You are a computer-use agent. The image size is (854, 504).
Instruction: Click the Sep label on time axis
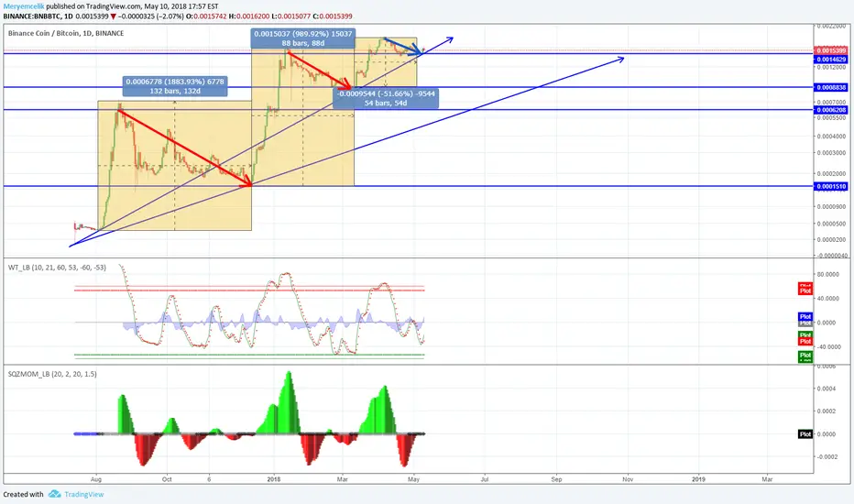(x=556, y=479)
